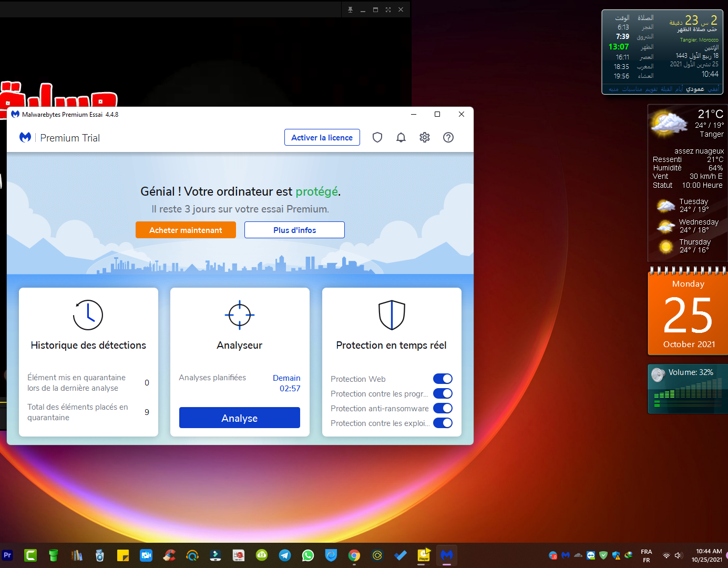Image resolution: width=728 pixels, height=568 pixels.
Task: Open Camtasia from the taskbar
Action: pyautogui.click(x=30, y=555)
